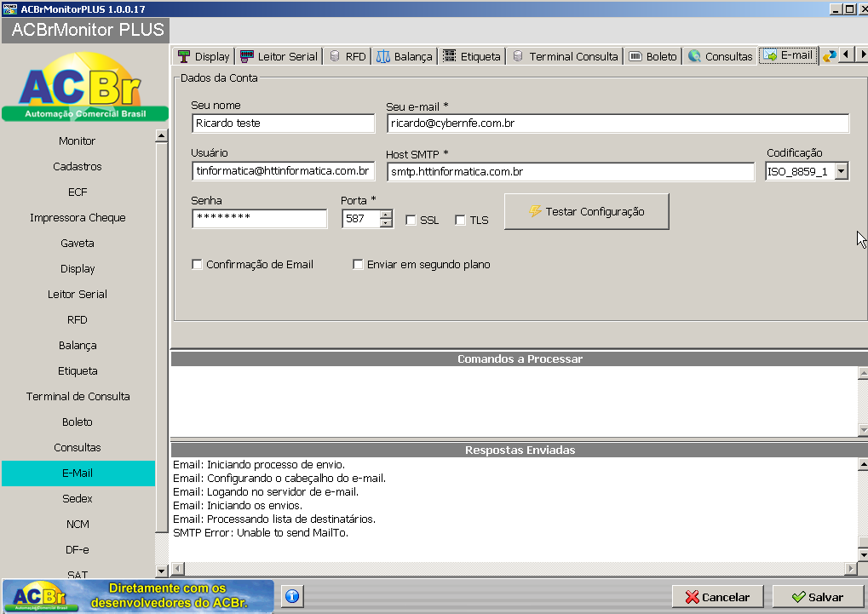Switch to the RFD tab
Image resolution: width=868 pixels, height=614 pixels.
(x=348, y=56)
